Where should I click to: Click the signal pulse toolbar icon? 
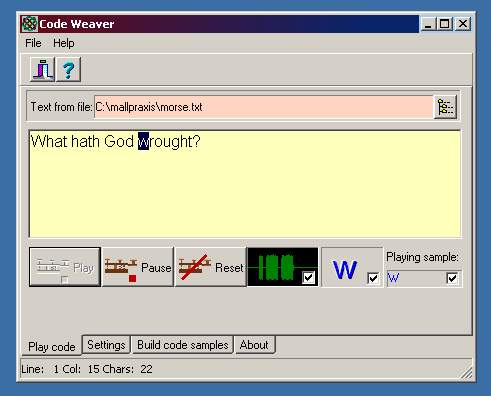click(43, 69)
